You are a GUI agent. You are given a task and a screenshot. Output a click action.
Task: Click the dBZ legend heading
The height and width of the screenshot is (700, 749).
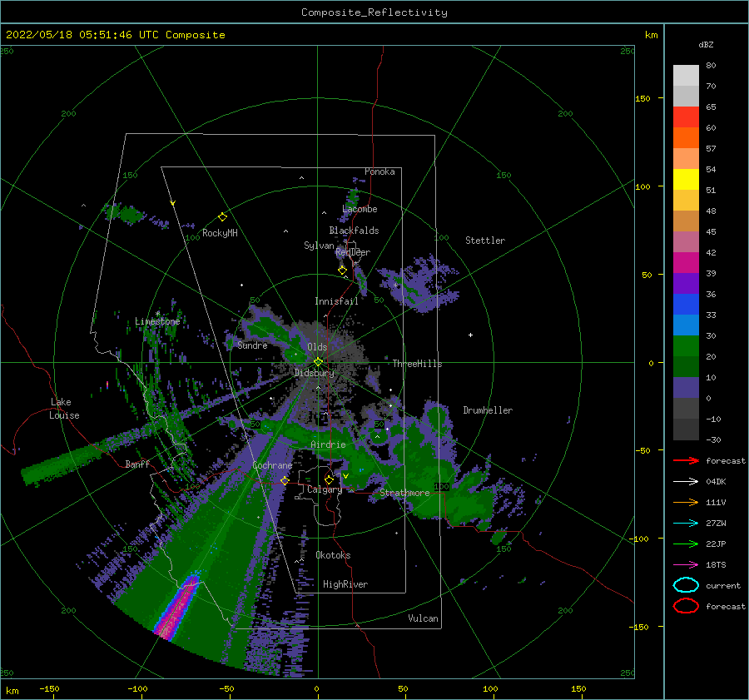click(706, 44)
